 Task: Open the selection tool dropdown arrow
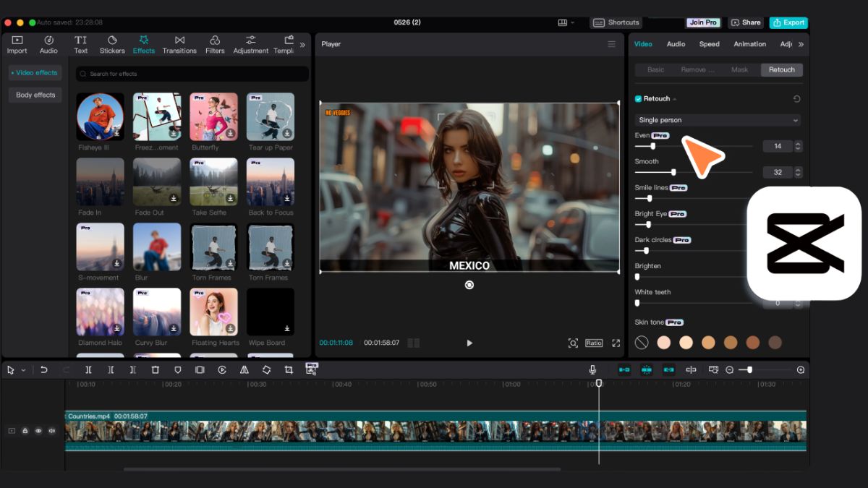[23, 370]
